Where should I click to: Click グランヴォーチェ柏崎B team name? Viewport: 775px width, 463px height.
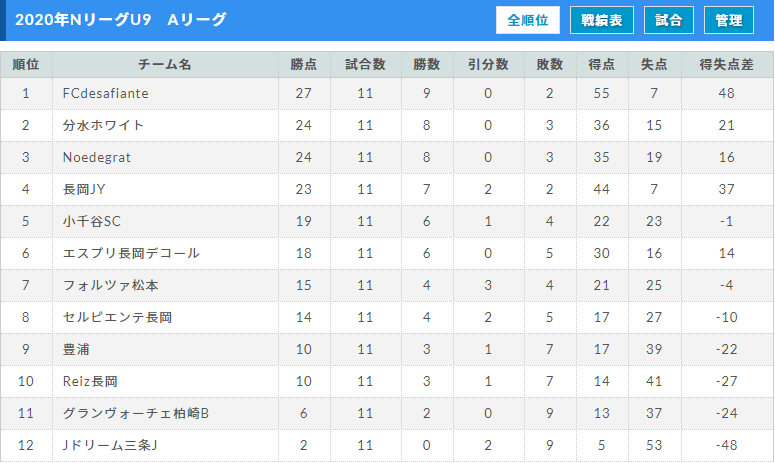click(x=136, y=413)
